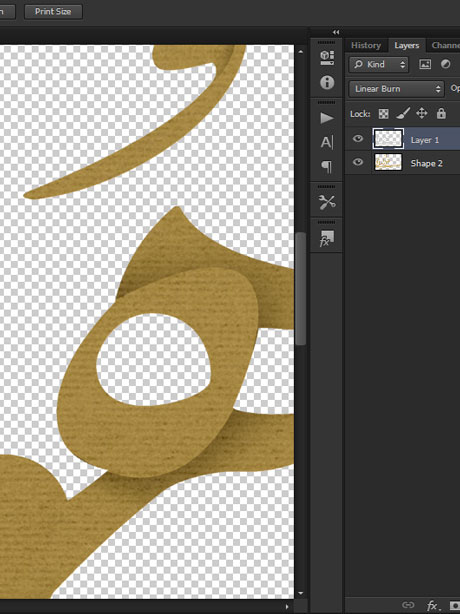This screenshot has width=460, height=614.
Task: Hide the Shape 2 layer
Action: (x=357, y=162)
